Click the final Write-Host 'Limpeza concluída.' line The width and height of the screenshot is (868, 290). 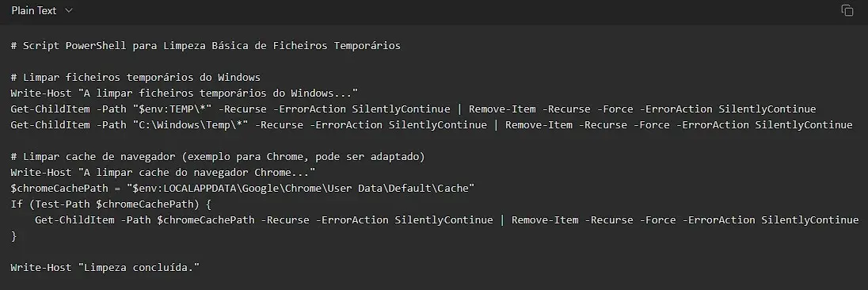[105, 268]
